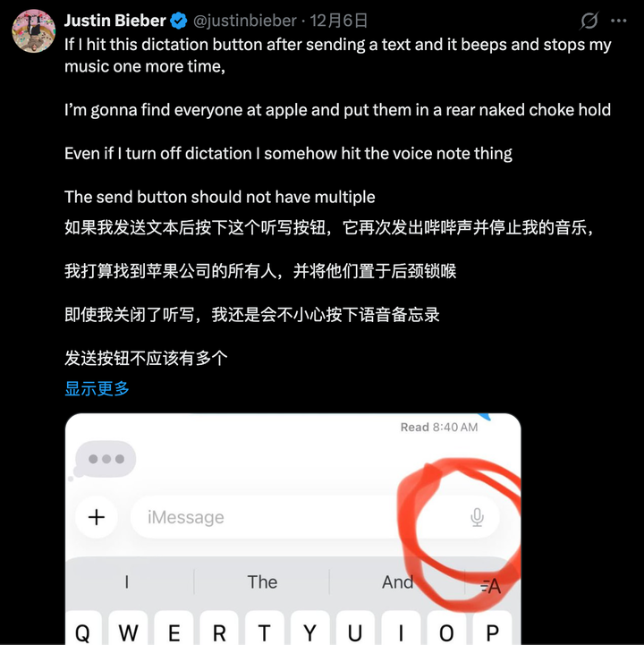The image size is (644, 645).
Task: Click the blue verified badge
Action: point(179,21)
